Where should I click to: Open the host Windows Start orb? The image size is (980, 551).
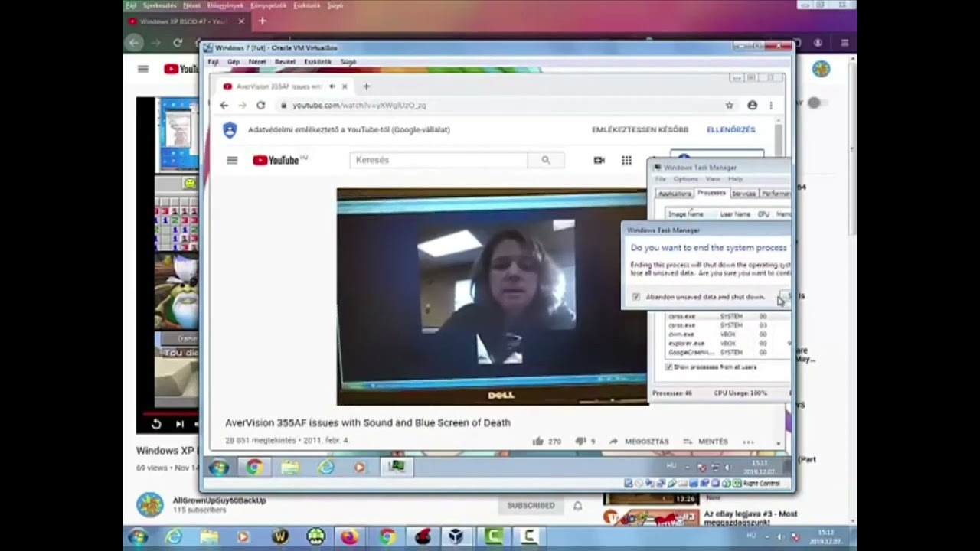pyautogui.click(x=138, y=537)
